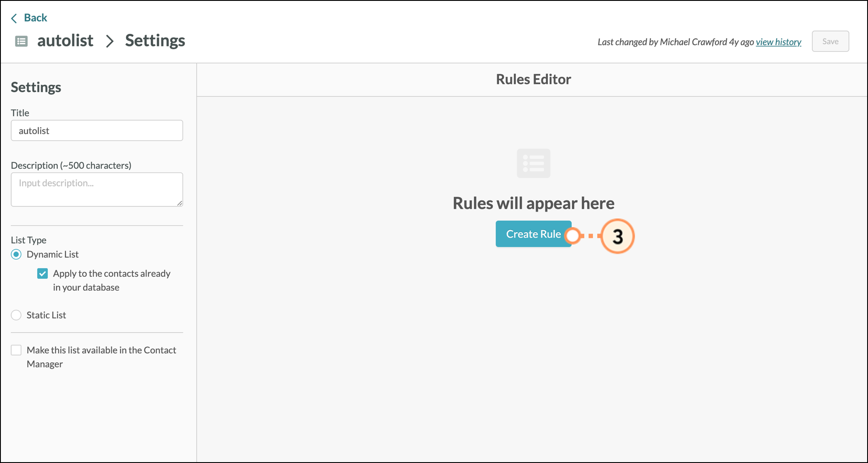Click the orange step 3 callout marker
Image resolution: width=868 pixels, height=463 pixels.
pyautogui.click(x=617, y=236)
